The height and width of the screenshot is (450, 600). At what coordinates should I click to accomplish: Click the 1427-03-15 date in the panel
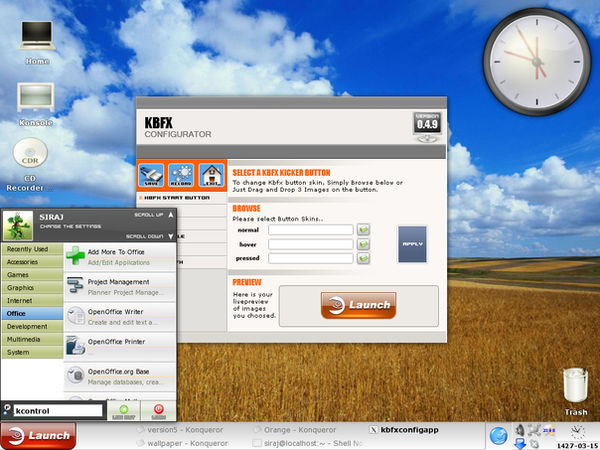577,445
